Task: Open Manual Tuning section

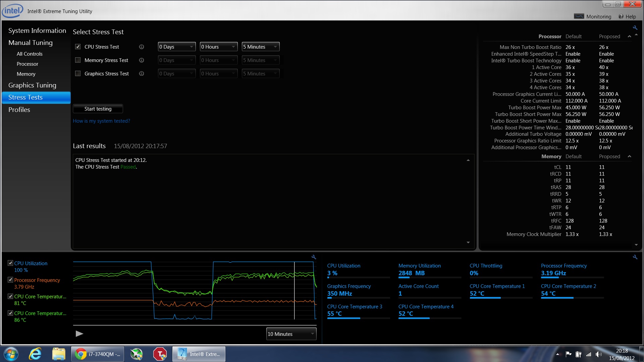Action: (31, 43)
